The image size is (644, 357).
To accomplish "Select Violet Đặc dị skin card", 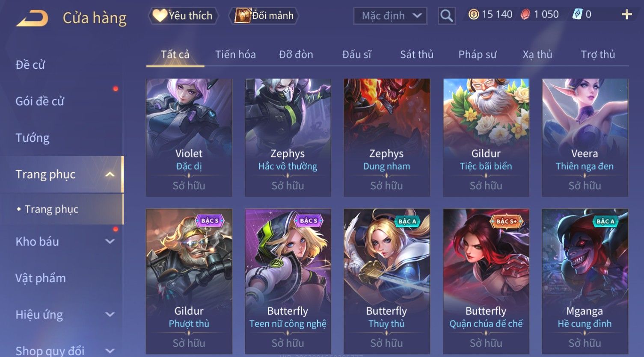I will (189, 137).
